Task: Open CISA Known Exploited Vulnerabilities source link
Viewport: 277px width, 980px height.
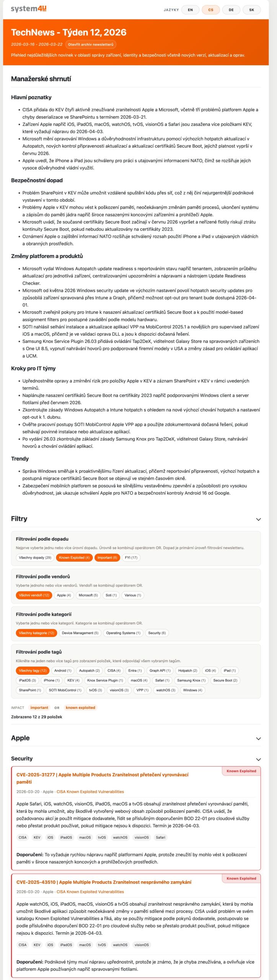Action: click(90, 792)
